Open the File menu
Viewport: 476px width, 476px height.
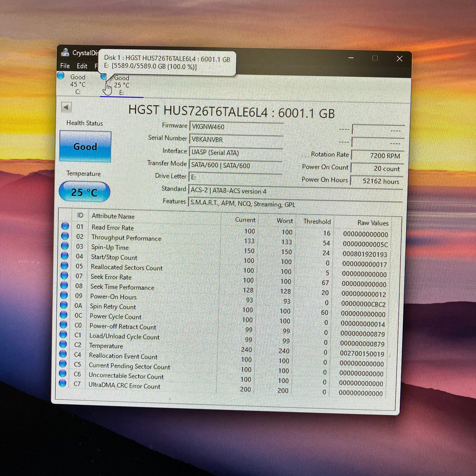[65, 66]
